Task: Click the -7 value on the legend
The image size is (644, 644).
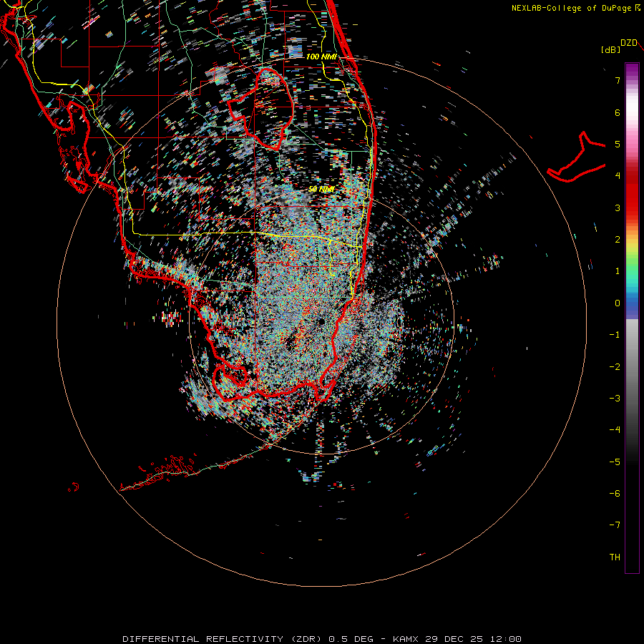Action: coord(615,525)
